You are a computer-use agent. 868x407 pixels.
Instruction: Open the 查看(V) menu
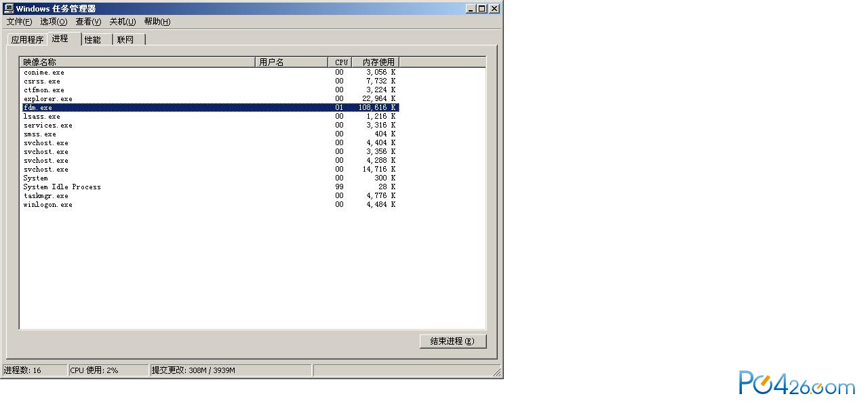click(88, 22)
